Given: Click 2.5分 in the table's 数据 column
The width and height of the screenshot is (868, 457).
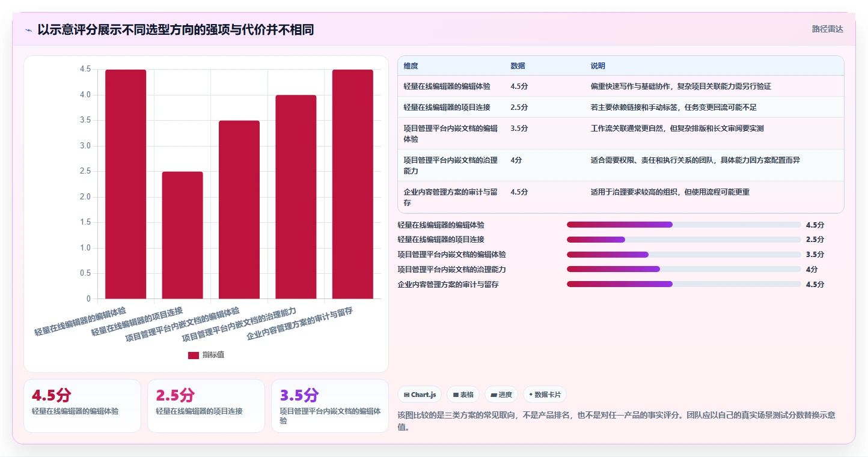Looking at the screenshot, I should pyautogui.click(x=519, y=107).
